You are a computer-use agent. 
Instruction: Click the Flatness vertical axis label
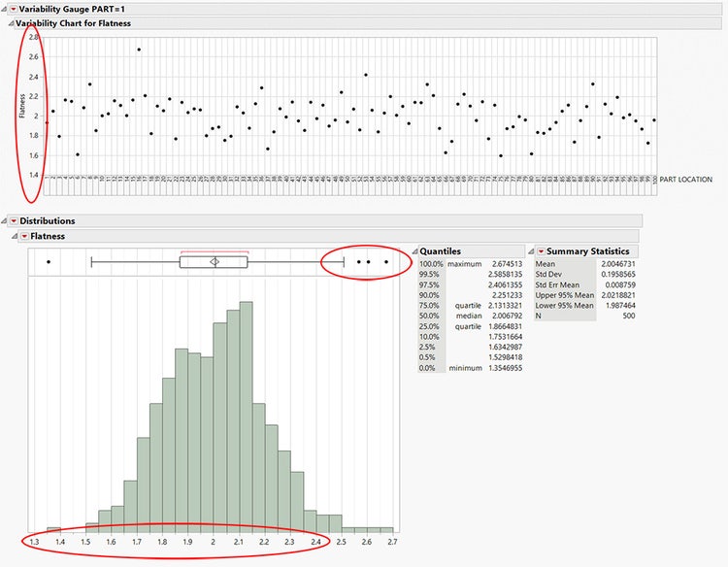(x=21, y=105)
